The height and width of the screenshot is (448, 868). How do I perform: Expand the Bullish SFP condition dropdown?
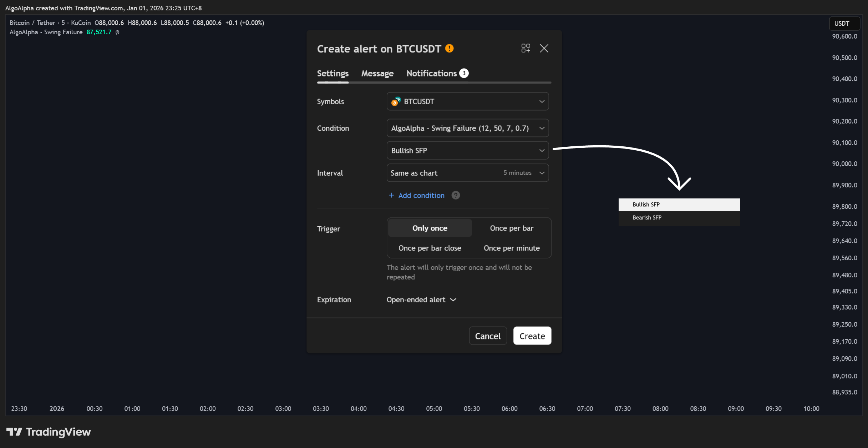467,151
